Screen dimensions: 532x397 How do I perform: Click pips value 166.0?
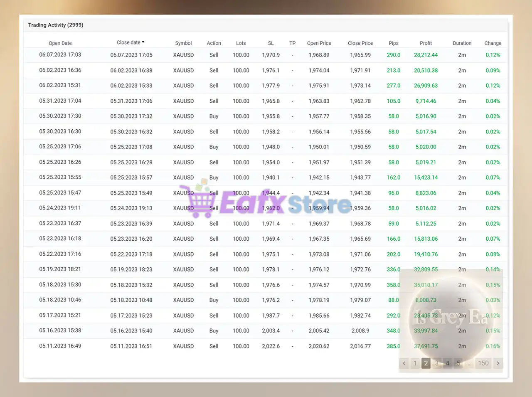click(394, 239)
